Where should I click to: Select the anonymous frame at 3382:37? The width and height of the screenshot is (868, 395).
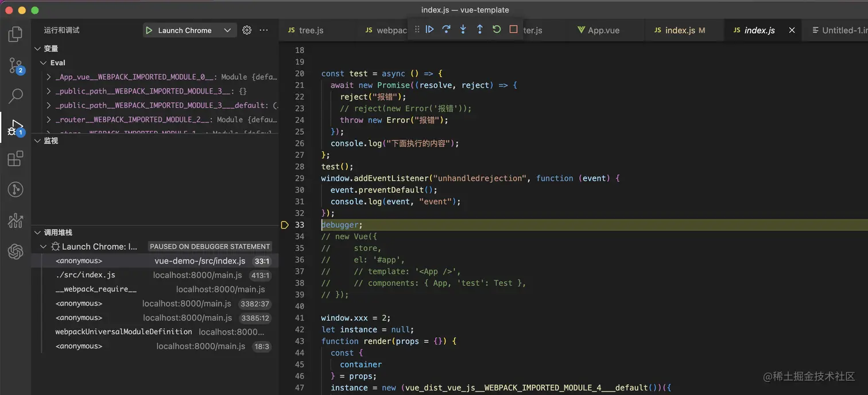point(156,304)
